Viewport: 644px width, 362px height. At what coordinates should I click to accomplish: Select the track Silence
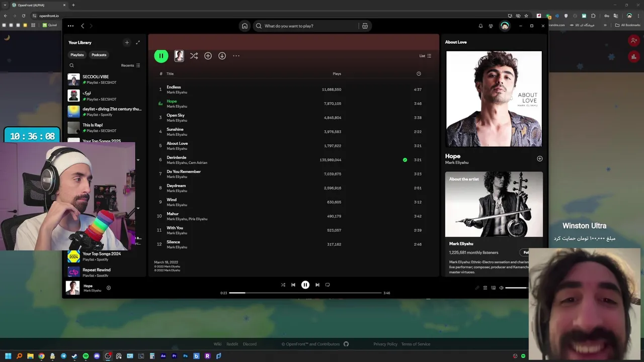[x=293, y=244]
